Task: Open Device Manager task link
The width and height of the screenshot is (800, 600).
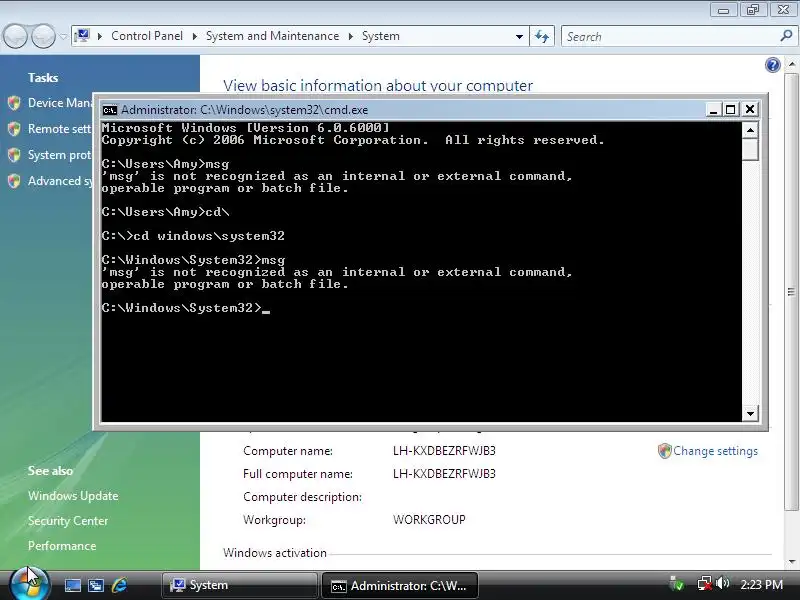Action: click(60, 103)
